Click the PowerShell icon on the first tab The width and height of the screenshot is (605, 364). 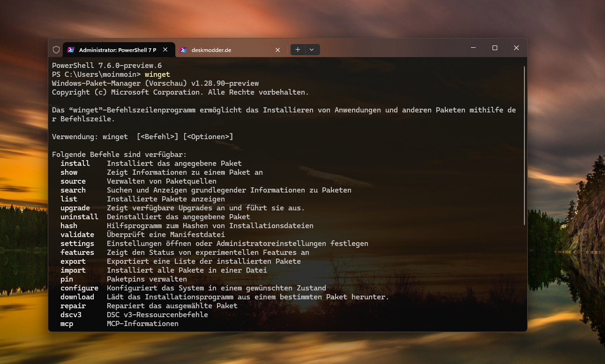click(x=71, y=50)
